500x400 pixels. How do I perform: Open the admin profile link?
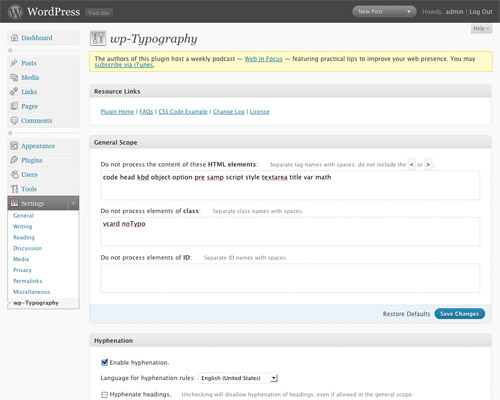[454, 12]
